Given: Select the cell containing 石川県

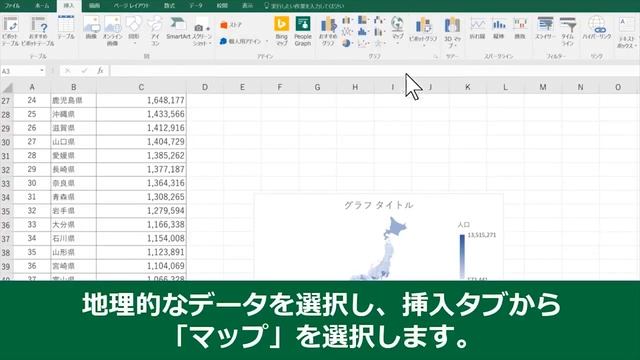Looking at the screenshot, I should (73, 238).
